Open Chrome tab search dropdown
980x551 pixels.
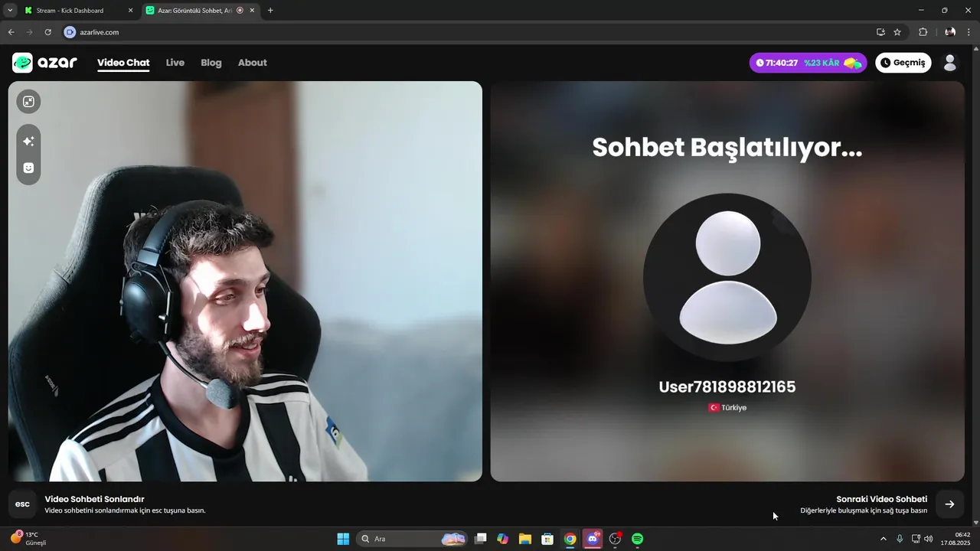point(10,11)
